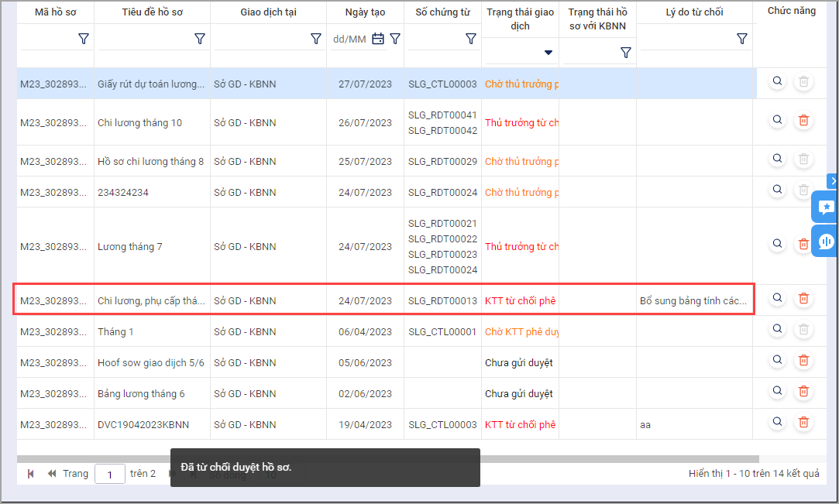
Task: Click the greyed trash icon on the Tháng 1 row
Action: point(803,330)
